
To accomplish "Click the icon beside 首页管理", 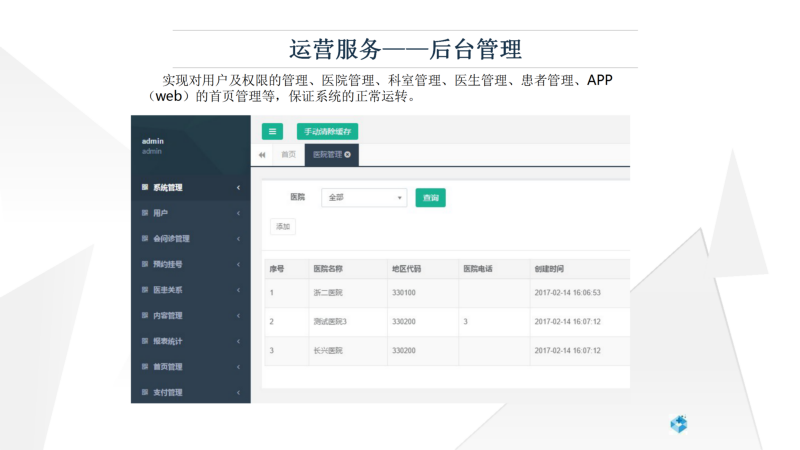I will click(145, 366).
